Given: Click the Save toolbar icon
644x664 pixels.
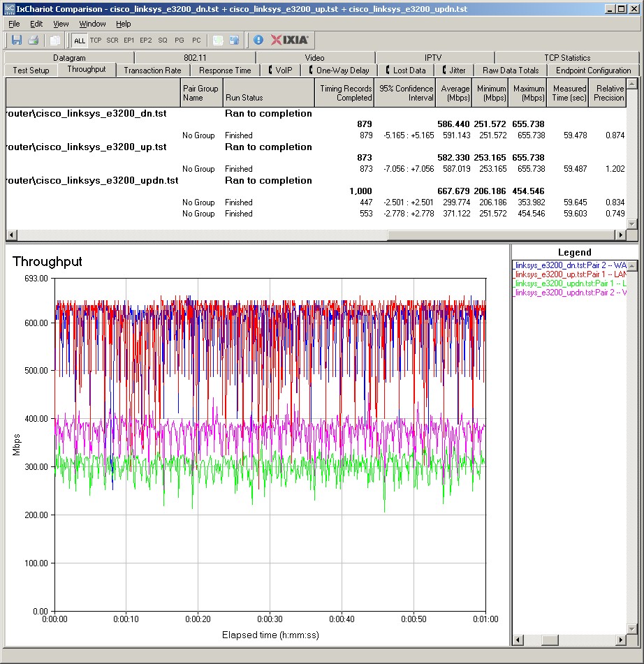Looking at the screenshot, I should 17,40.
